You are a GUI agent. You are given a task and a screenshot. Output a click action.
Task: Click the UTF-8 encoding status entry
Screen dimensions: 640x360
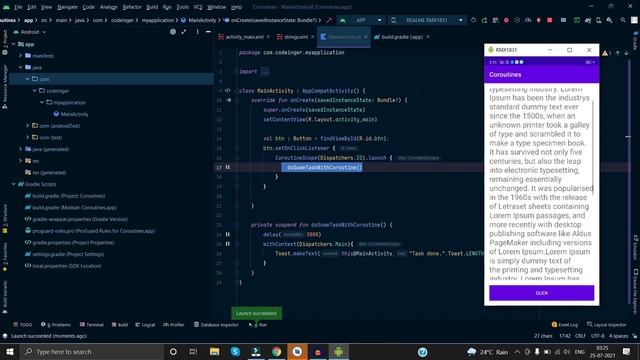coord(598,336)
